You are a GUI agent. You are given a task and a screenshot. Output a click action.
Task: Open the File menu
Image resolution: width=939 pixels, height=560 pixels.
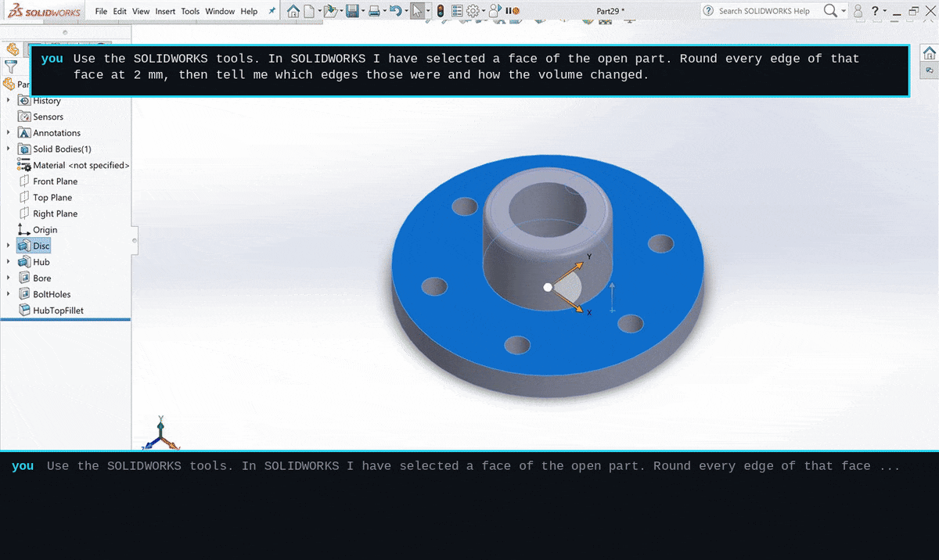coord(102,11)
